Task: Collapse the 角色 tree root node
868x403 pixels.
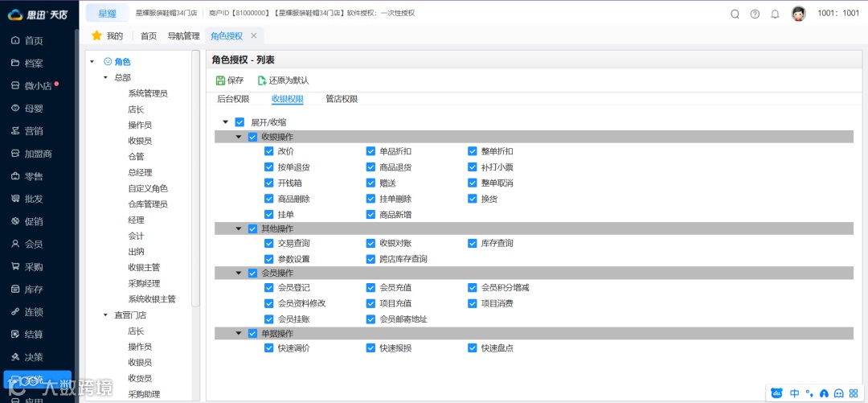Action: (92, 61)
